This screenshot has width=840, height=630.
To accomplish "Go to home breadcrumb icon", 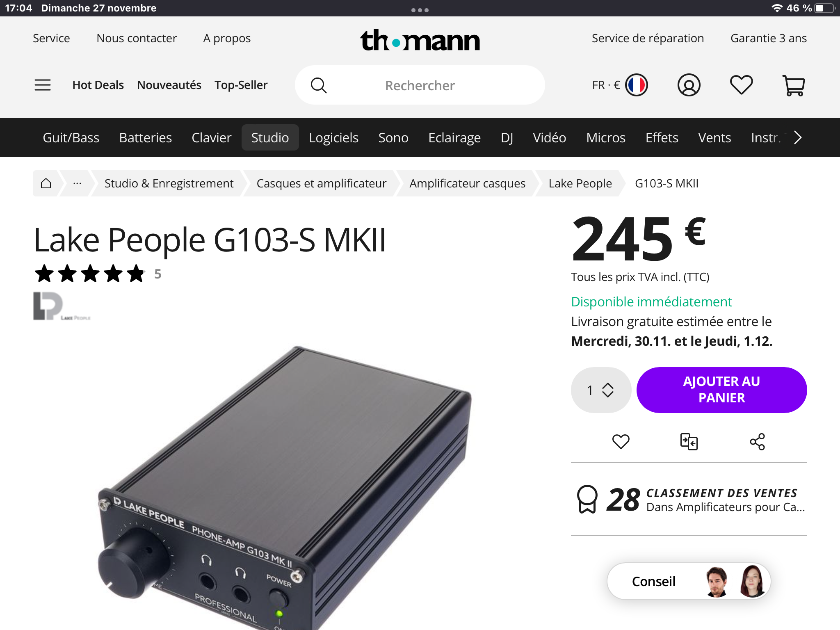I will pos(46,183).
